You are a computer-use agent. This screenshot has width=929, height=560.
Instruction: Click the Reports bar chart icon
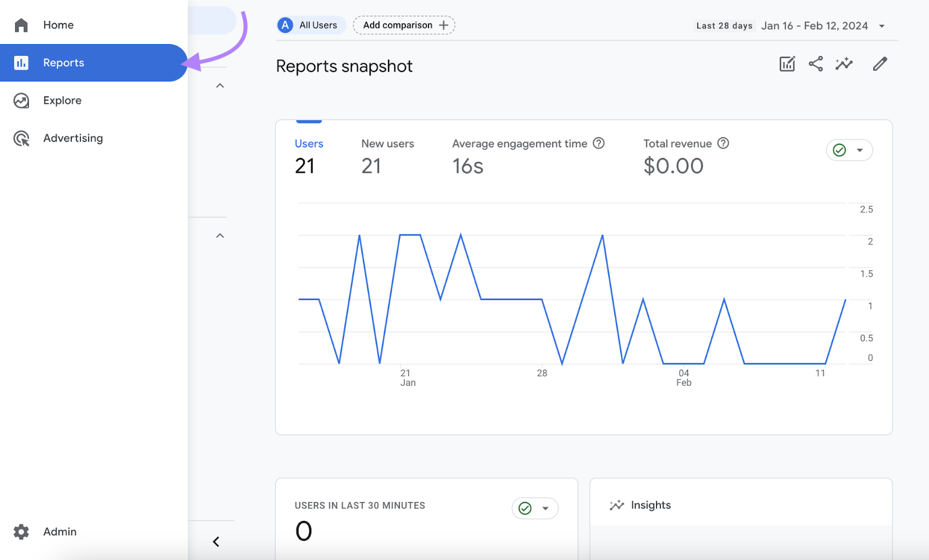point(21,63)
